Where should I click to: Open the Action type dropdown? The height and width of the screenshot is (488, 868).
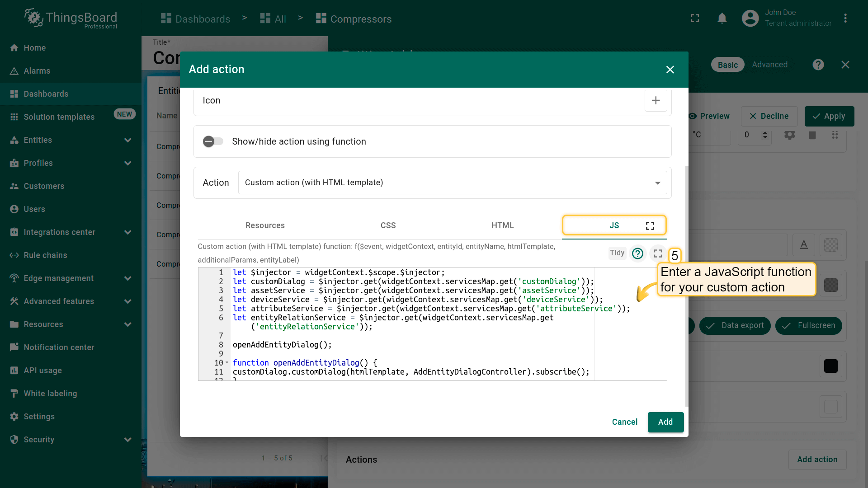452,183
